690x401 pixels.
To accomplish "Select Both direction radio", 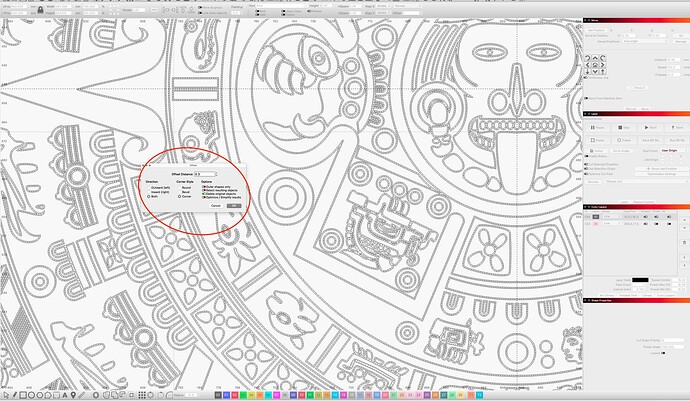I will tap(149, 196).
